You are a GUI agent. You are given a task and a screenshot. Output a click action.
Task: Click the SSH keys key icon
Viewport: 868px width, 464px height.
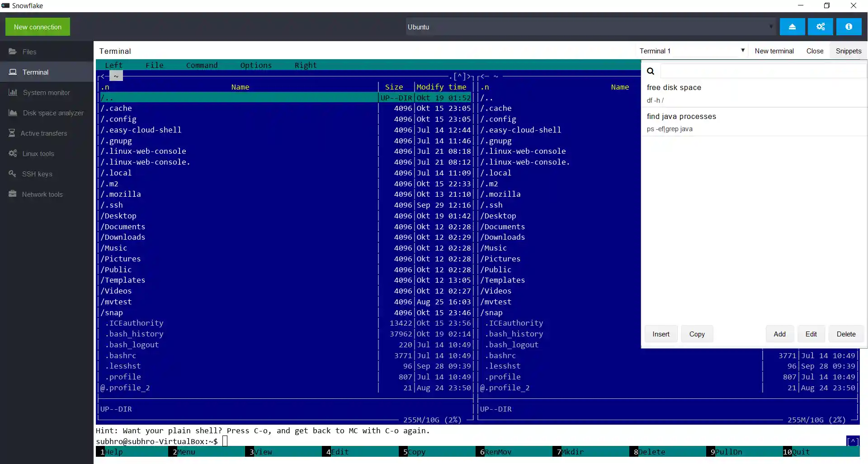(12, 174)
